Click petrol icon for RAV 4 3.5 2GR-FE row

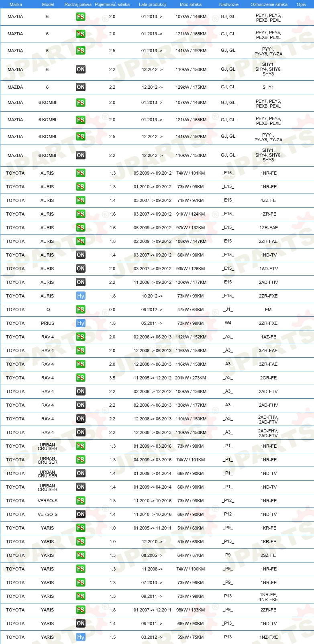81,378
